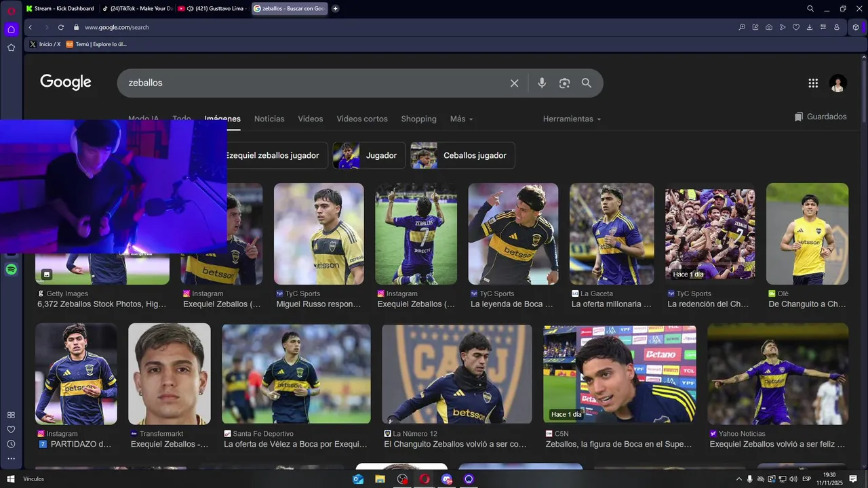Start voice search with microphone
Image resolution: width=868 pixels, height=488 pixels.
[x=542, y=83]
